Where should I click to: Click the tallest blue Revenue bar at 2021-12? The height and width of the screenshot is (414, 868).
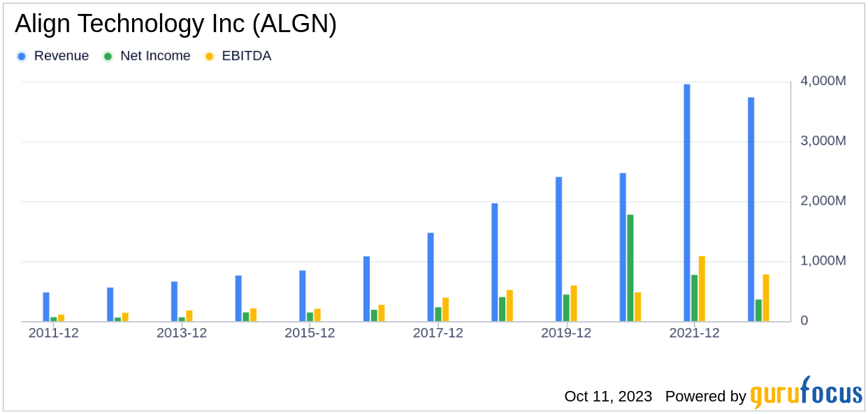[687, 203]
